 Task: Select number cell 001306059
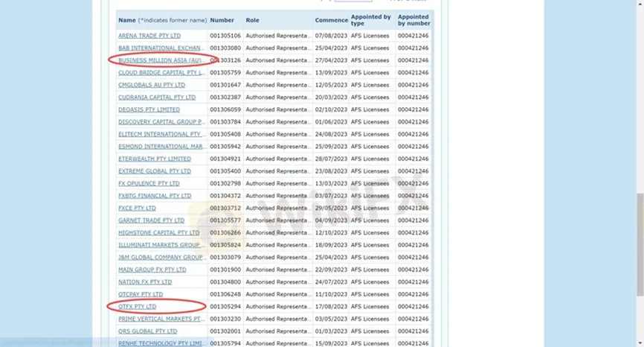click(x=225, y=109)
